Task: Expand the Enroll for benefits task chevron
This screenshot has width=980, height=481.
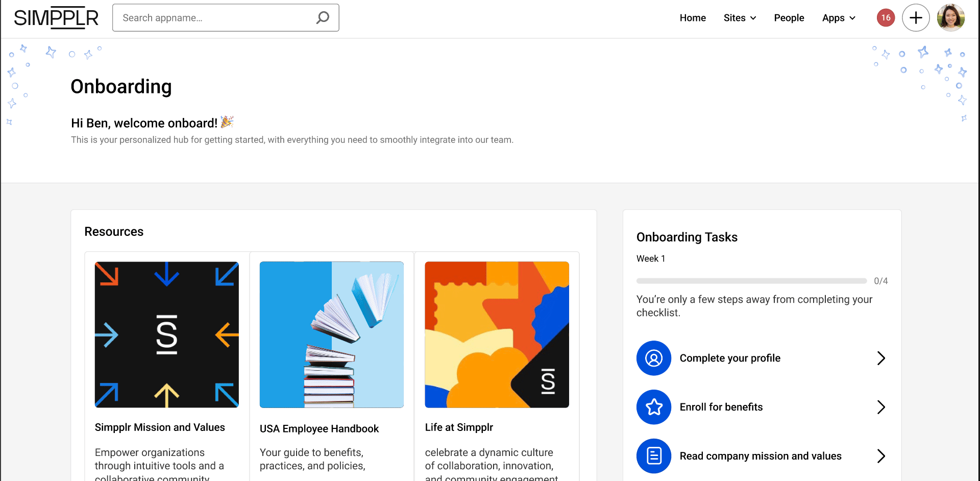Action: point(881,407)
